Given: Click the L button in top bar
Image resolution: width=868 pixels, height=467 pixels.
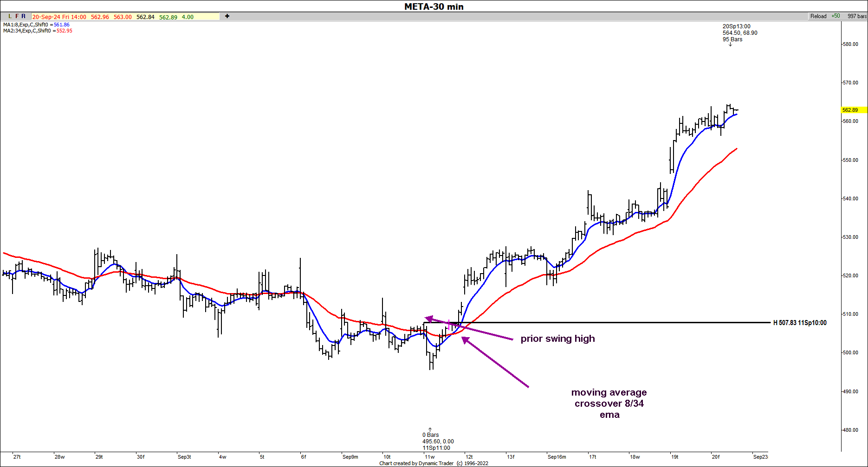Looking at the screenshot, I should pyautogui.click(x=10, y=16).
